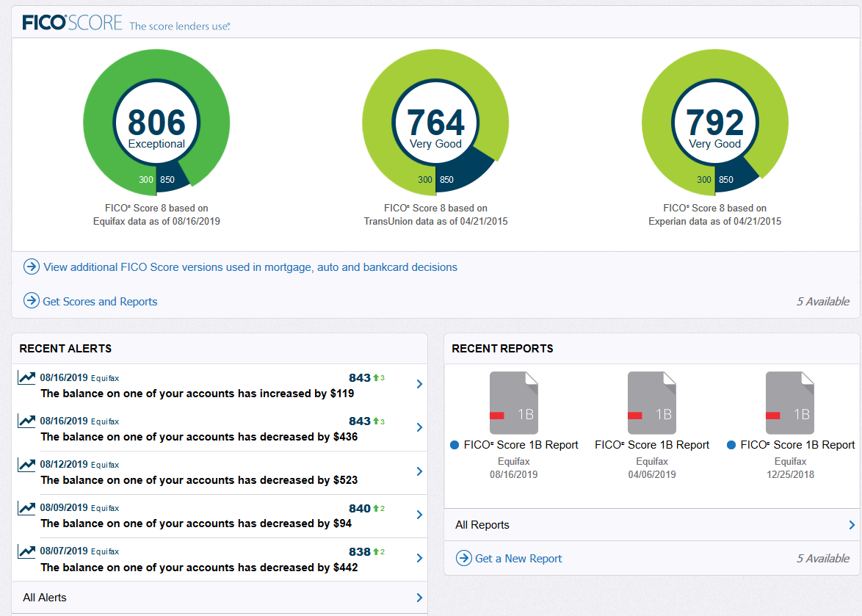Expand chevron for the $119 increase alert
Screen dimensions: 862x616
pyautogui.click(x=419, y=384)
